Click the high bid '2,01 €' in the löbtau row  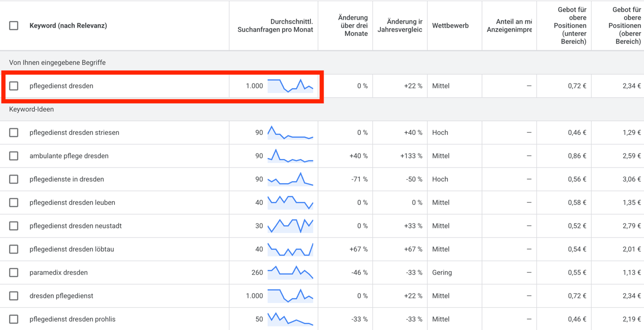point(632,249)
